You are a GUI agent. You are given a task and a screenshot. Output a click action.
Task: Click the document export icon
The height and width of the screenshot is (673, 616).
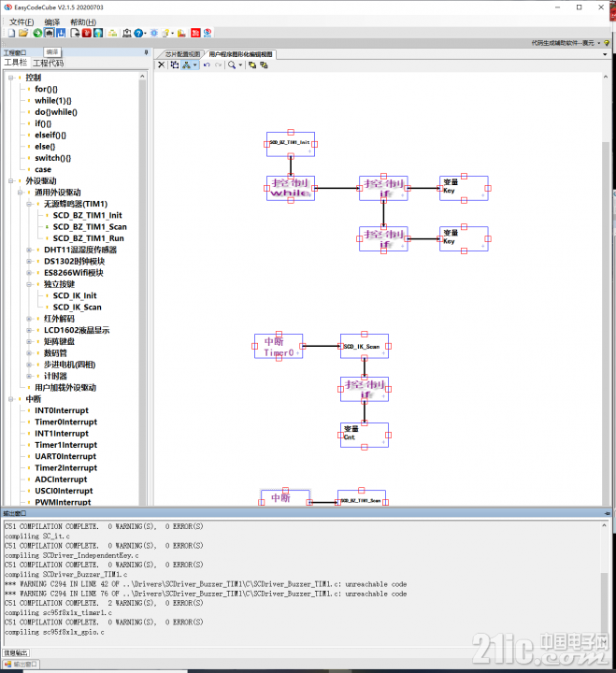click(75, 33)
